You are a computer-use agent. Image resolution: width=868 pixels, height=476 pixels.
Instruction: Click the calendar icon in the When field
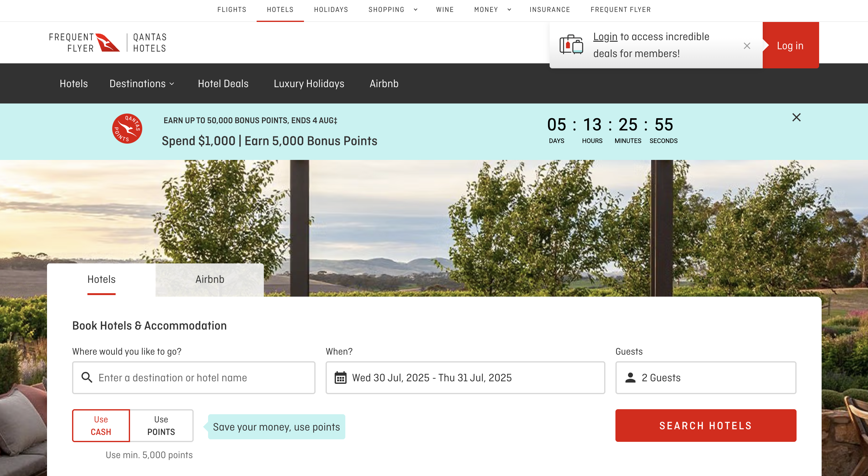tap(340, 378)
